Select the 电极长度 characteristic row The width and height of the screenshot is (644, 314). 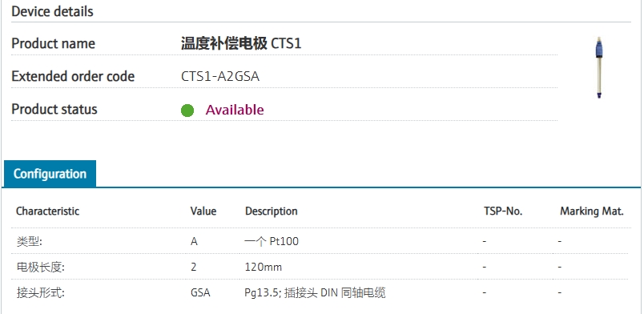tap(321, 268)
